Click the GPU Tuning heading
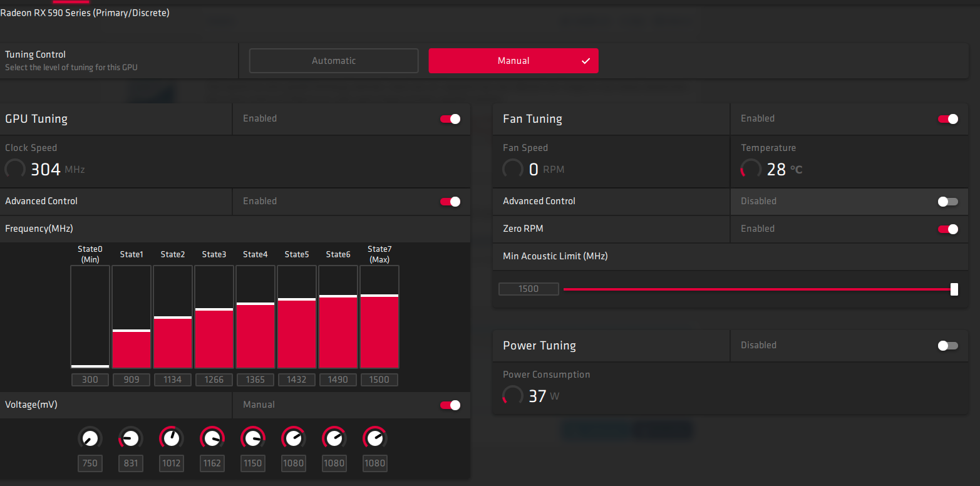 point(36,119)
